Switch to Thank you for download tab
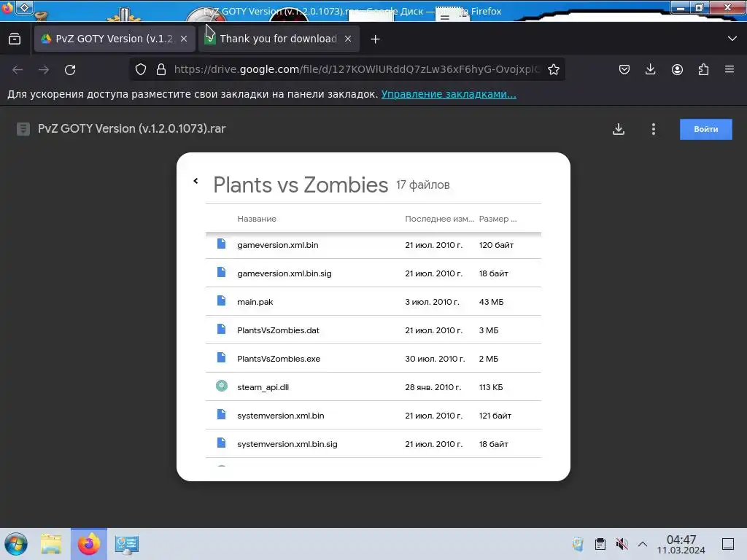Screen dimensions: 747x560 pos(279,39)
